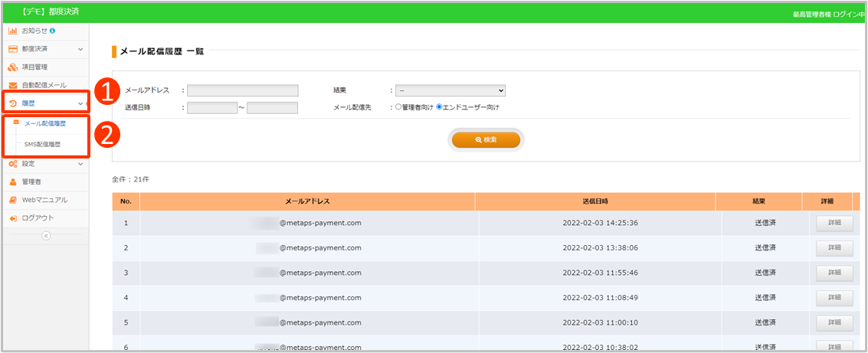Select the 管理者向け radio button

click(398, 107)
